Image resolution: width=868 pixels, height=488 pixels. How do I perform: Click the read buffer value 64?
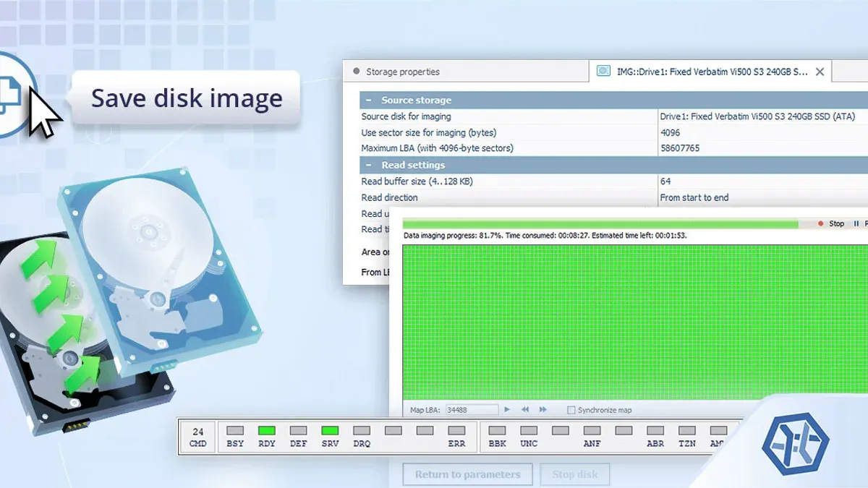pyautogui.click(x=665, y=181)
